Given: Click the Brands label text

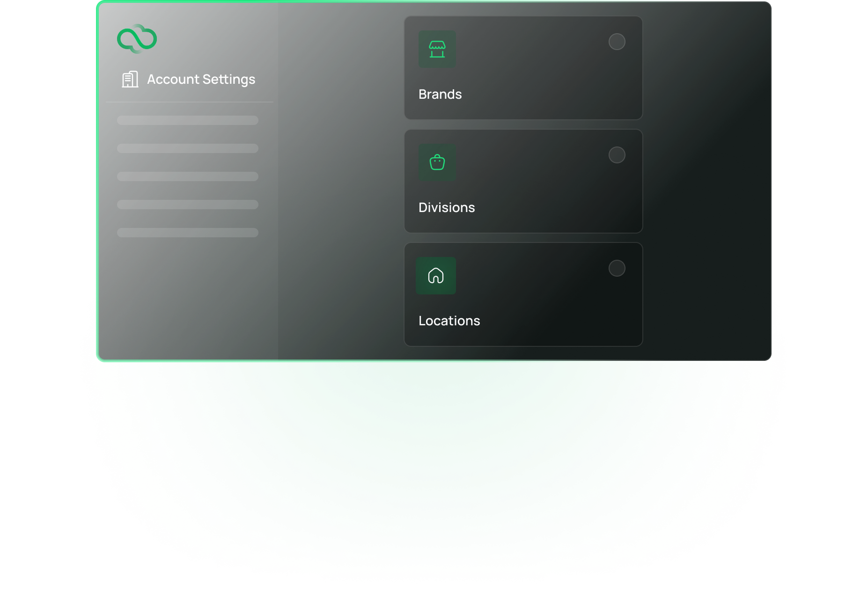Looking at the screenshot, I should (x=440, y=95).
